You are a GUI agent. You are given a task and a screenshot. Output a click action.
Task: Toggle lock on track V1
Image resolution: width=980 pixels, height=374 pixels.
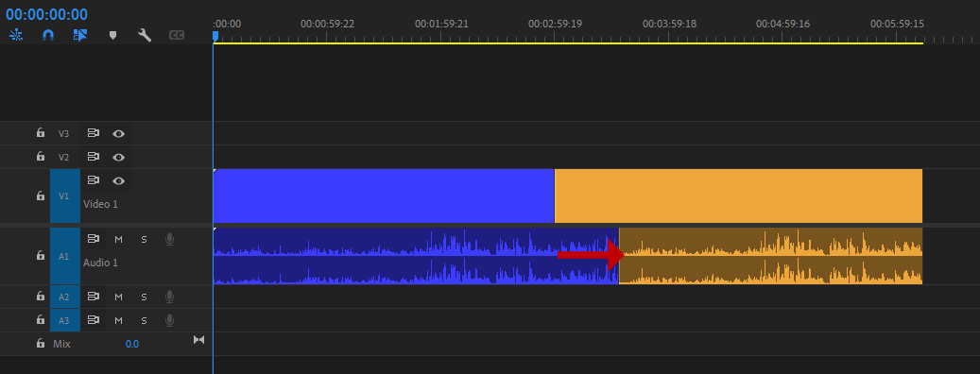41,196
